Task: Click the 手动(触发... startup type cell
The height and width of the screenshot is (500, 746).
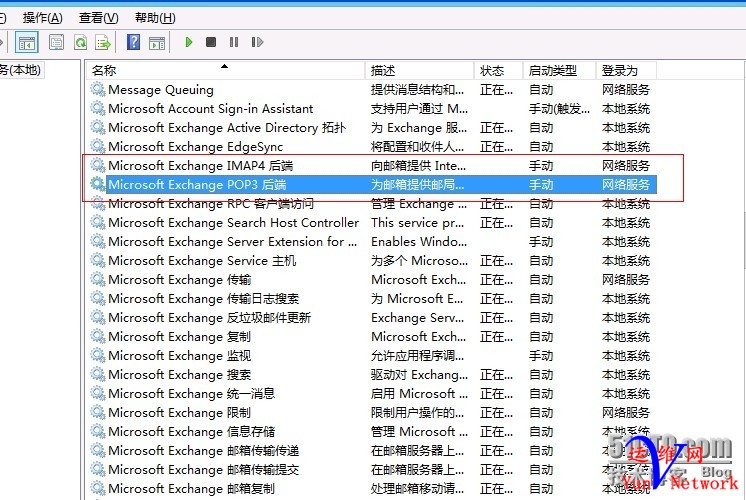Action: pos(560,108)
